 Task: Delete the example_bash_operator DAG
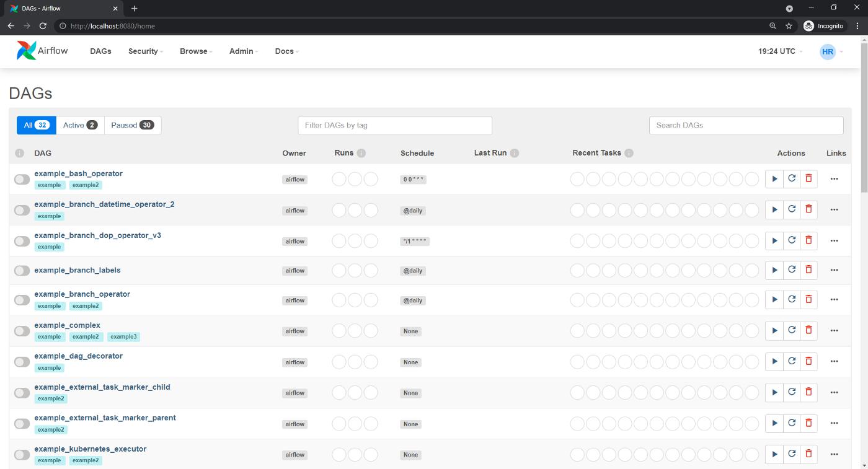(x=808, y=179)
